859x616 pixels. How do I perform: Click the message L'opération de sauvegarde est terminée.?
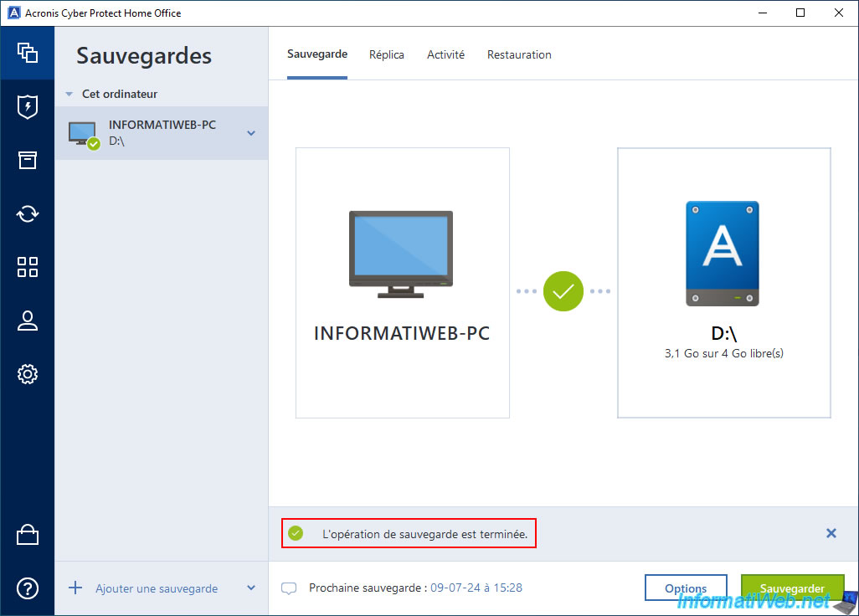424,535
